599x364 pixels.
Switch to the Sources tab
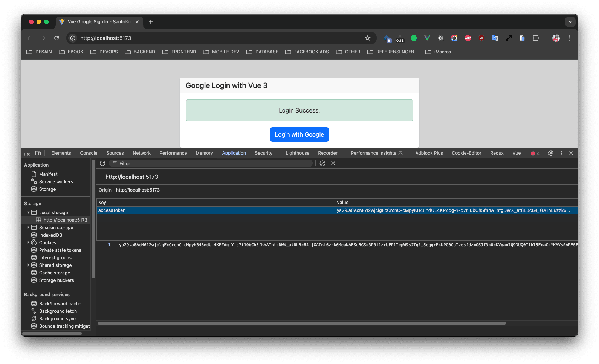point(115,153)
